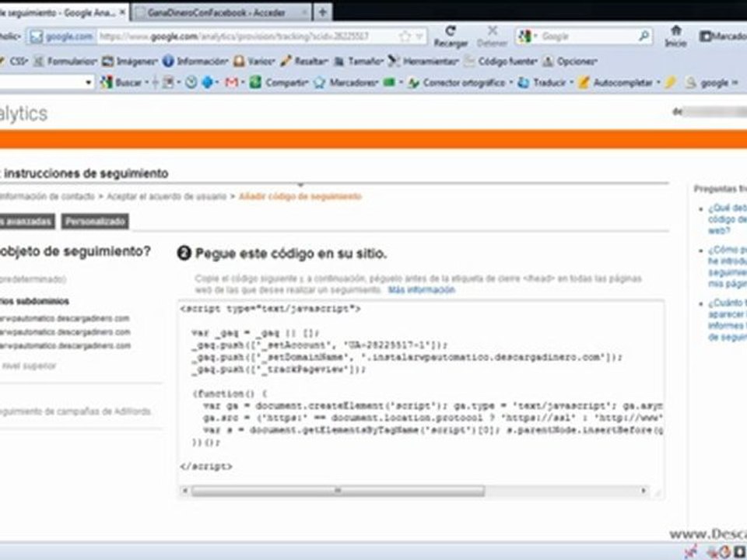Open the second FAQ link ¿Cómo
Screen dimensions: 747x560
pyautogui.click(x=727, y=267)
